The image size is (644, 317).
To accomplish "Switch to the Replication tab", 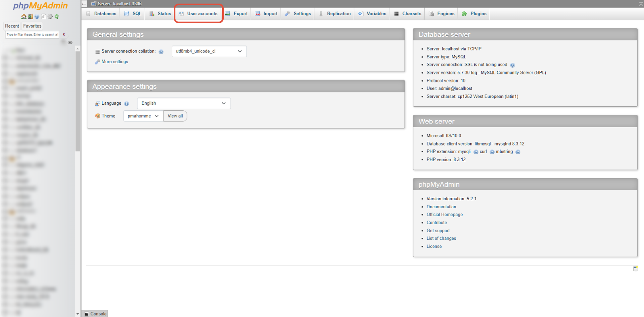I will [335, 14].
